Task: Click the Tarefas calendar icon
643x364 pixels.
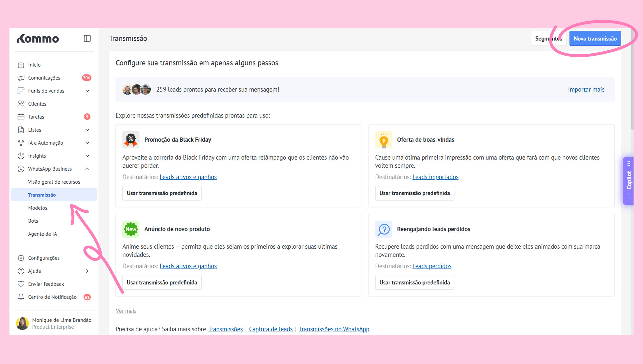Action: pos(21,117)
